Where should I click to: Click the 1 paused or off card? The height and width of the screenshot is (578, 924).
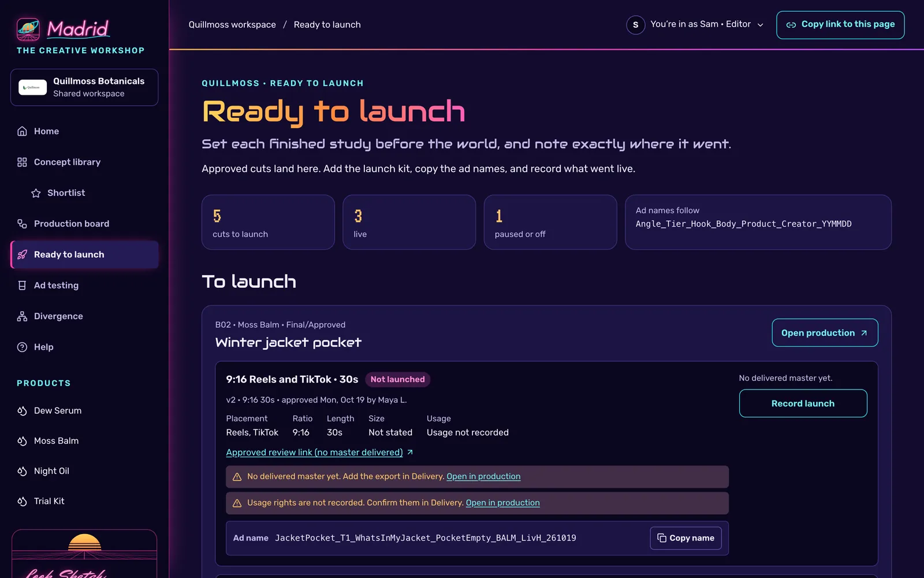pyautogui.click(x=550, y=222)
